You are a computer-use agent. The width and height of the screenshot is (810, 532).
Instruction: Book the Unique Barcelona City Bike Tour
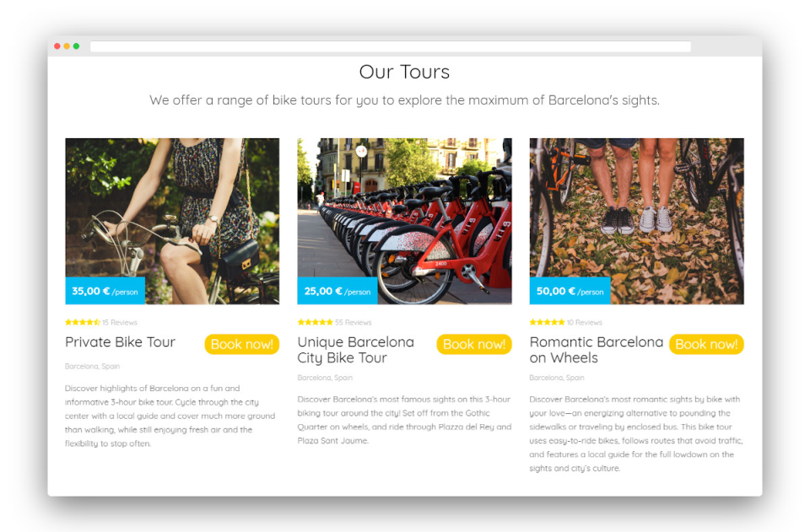[x=474, y=344]
